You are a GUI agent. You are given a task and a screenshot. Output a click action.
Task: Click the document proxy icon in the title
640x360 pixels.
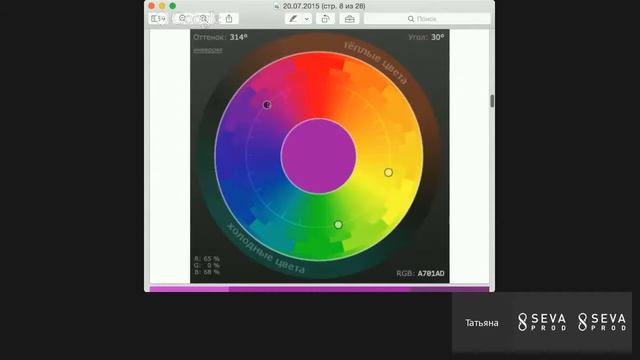click(277, 6)
